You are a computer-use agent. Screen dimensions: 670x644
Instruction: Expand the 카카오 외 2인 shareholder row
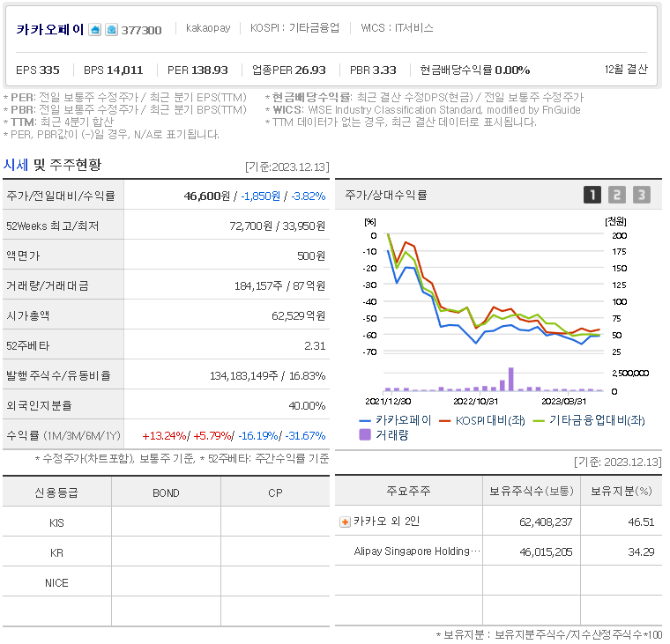345,522
